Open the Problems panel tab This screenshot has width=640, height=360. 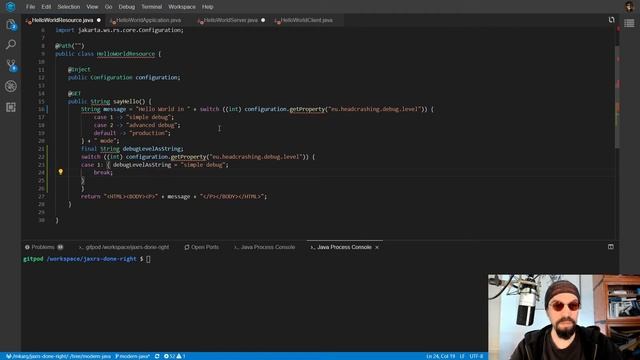tap(43, 247)
